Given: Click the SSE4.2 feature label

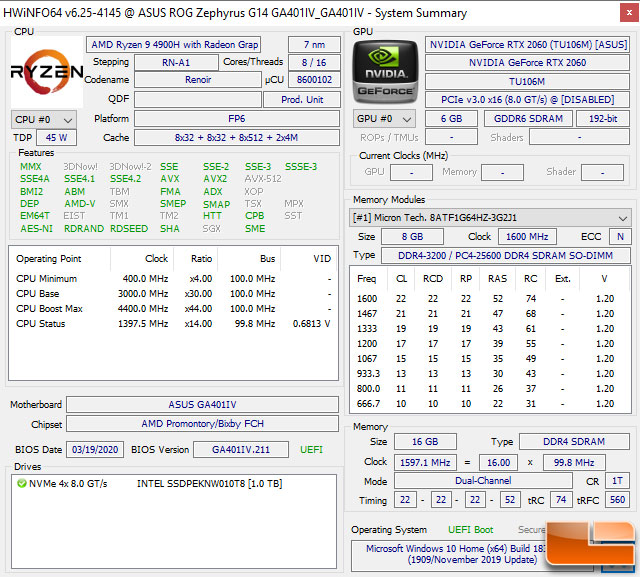Looking at the screenshot, I should 125,179.
